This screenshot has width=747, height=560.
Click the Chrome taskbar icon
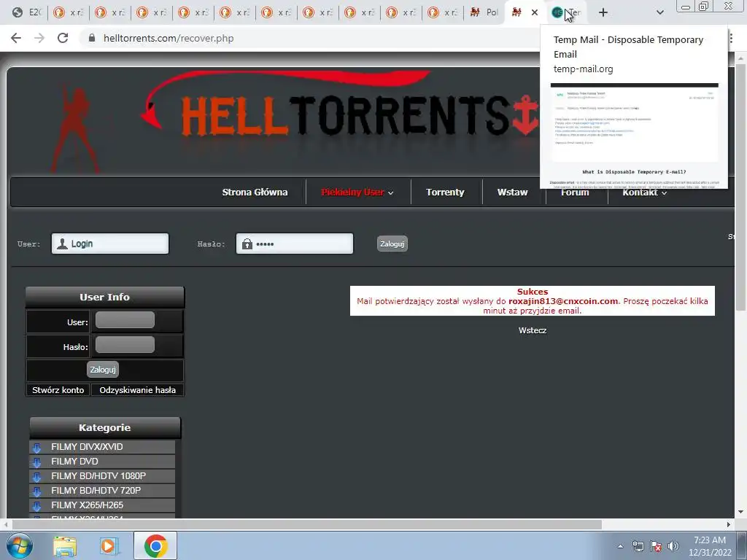point(155,545)
